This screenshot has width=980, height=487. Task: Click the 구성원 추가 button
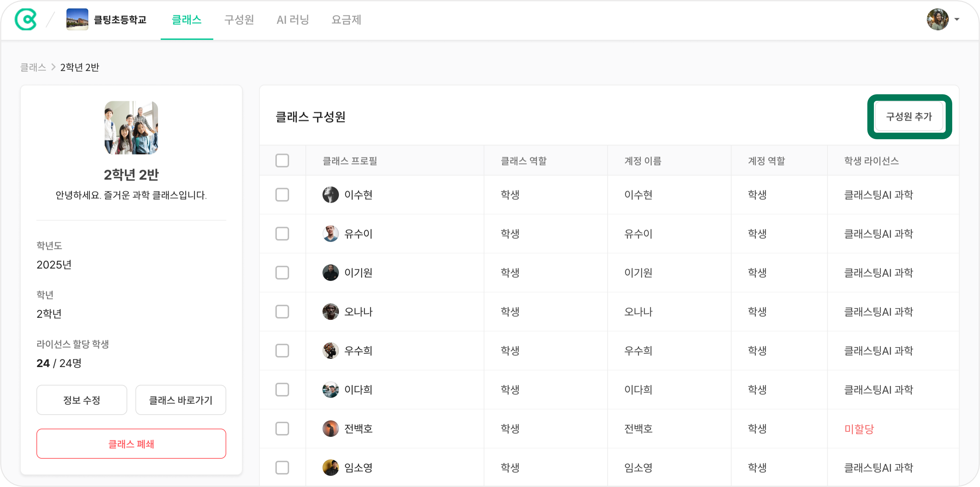[909, 116]
